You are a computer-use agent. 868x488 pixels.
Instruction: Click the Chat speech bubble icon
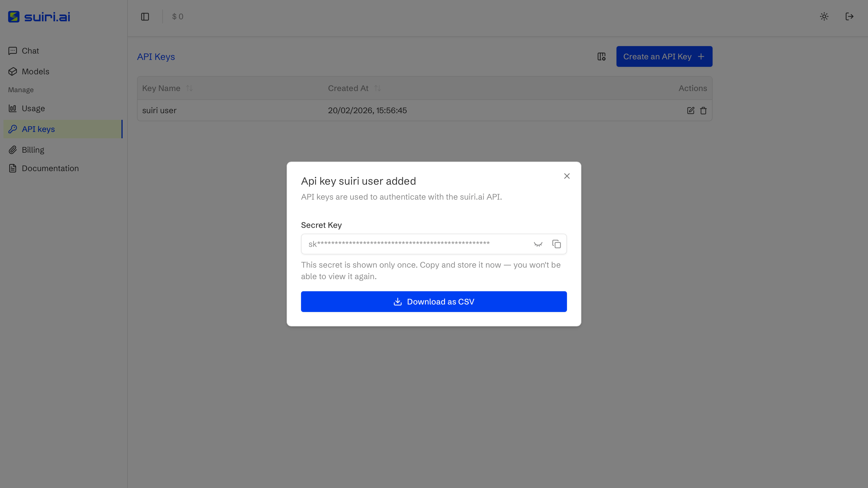[12, 51]
